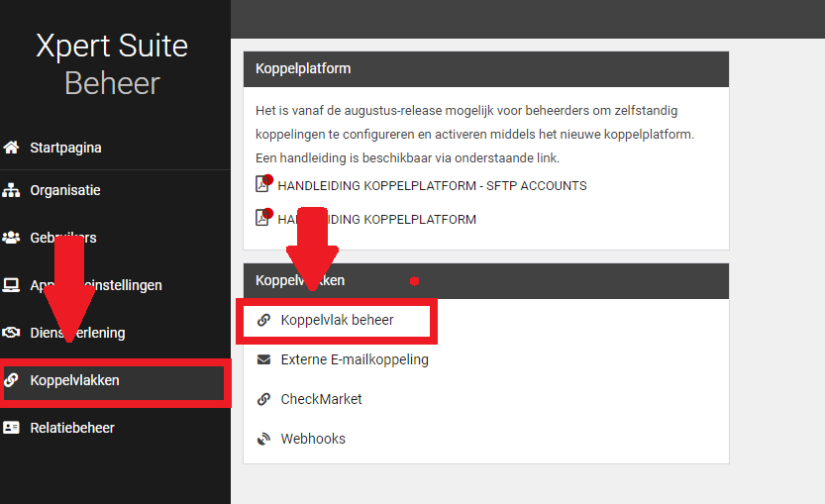Viewport: 825px width, 504px height.
Task: Click the handshake icon beside Dienstverlening
Action: coord(12,333)
